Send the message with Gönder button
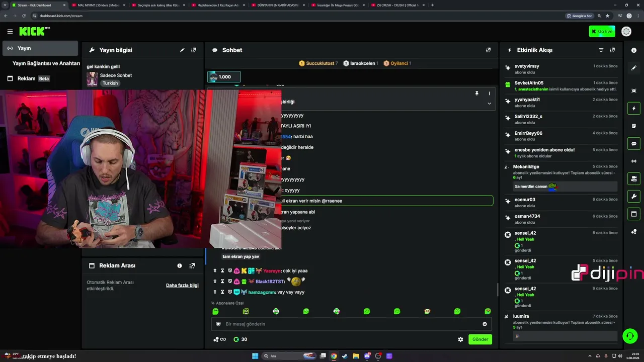644x362 pixels. point(480,339)
